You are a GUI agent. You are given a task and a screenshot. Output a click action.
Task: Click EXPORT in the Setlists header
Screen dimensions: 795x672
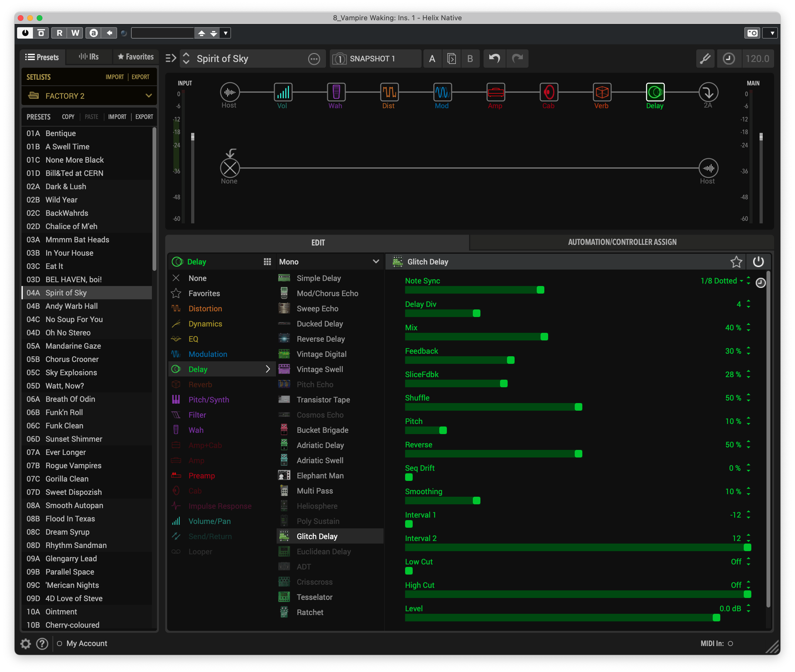[x=140, y=77]
